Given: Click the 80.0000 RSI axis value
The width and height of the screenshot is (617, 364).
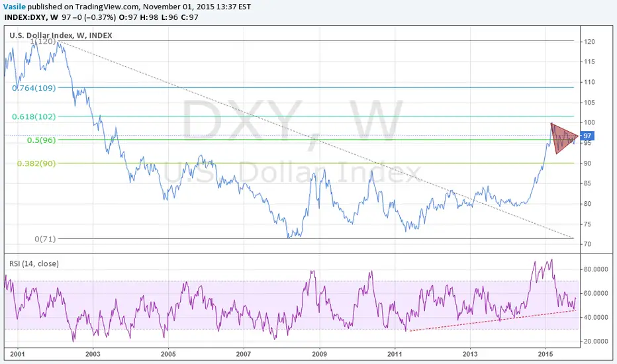Looking at the screenshot, I should 594,269.
